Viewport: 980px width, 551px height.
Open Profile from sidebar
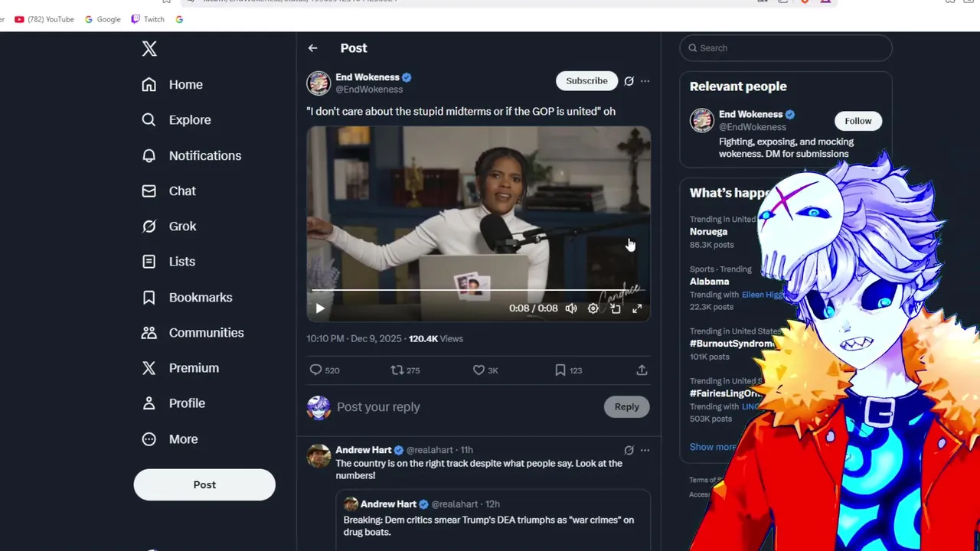[x=173, y=403]
